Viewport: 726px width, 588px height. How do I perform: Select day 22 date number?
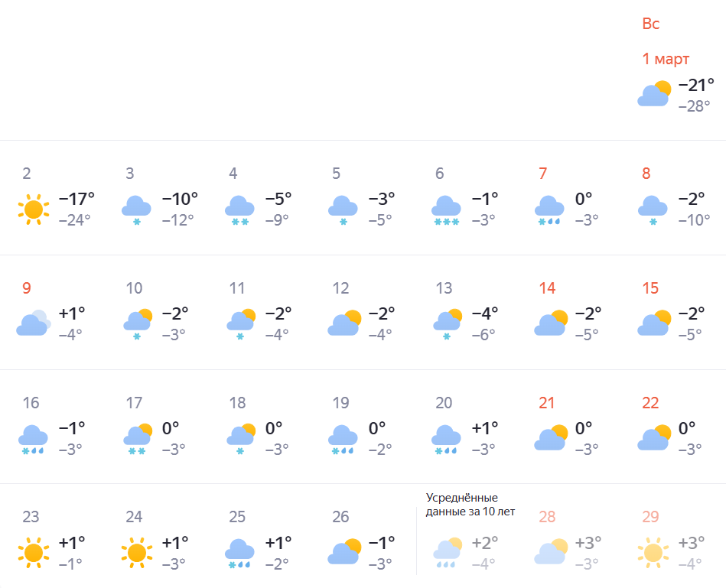click(x=650, y=403)
